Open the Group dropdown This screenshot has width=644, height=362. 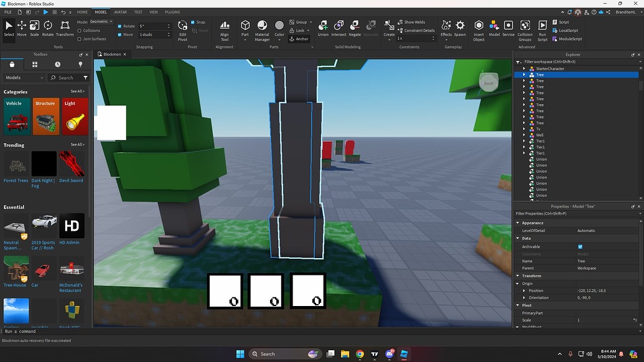pos(301,22)
